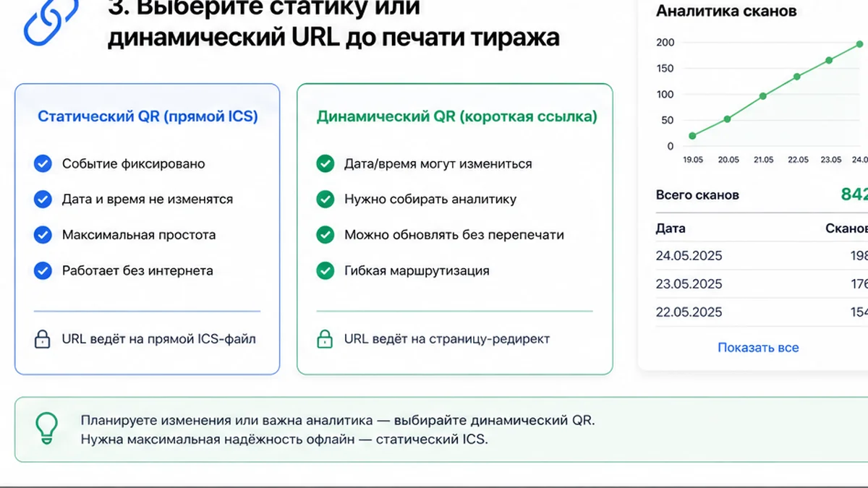This screenshot has height=488, width=868.
Task: Click the tip line about 'динамический QR'
Action: 338,421
